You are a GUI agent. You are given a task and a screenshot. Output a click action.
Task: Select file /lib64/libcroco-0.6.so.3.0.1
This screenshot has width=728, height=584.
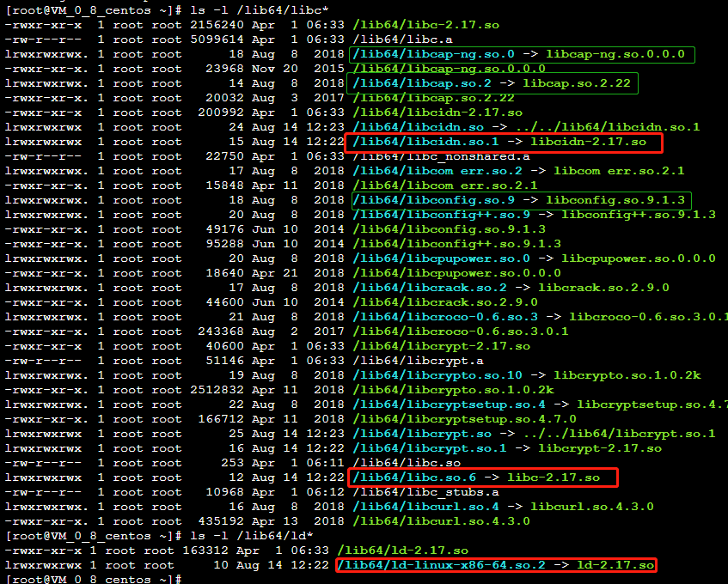[461, 332]
